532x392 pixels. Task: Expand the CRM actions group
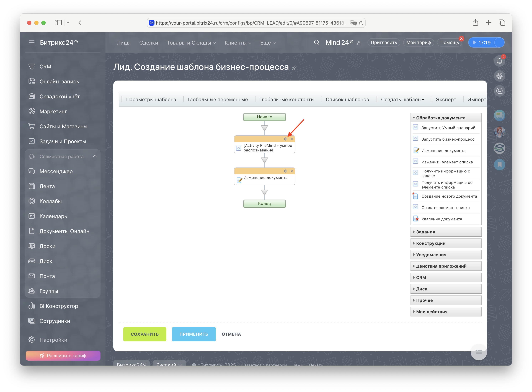pos(421,277)
